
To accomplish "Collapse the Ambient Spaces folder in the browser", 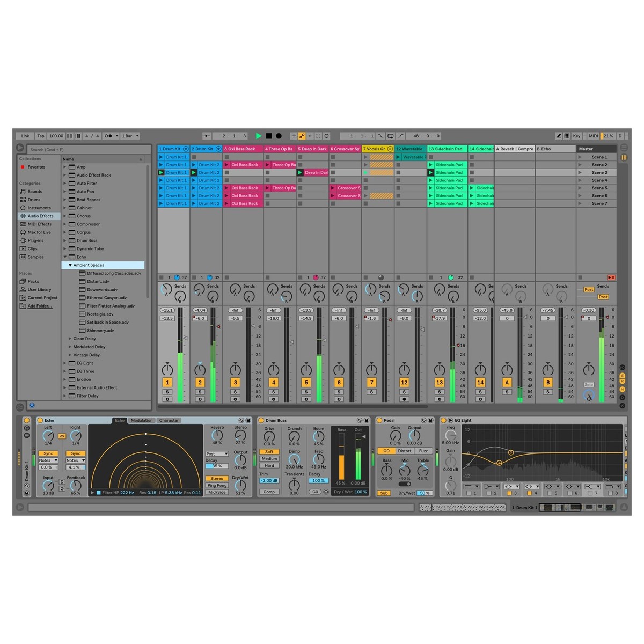I will pos(70,265).
